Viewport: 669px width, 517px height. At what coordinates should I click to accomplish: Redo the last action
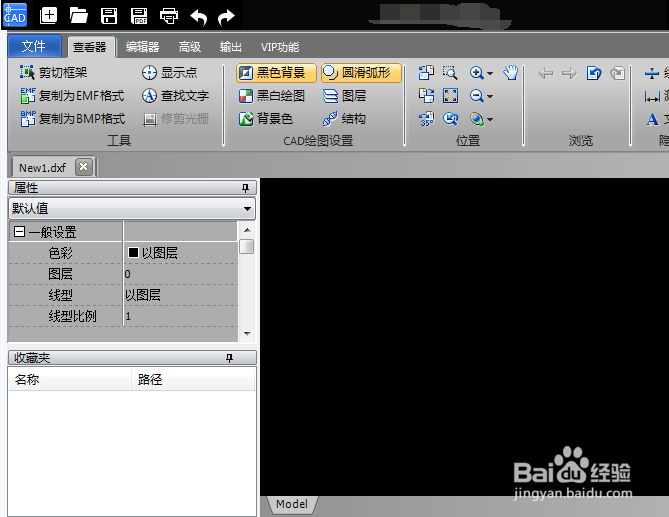[226, 17]
